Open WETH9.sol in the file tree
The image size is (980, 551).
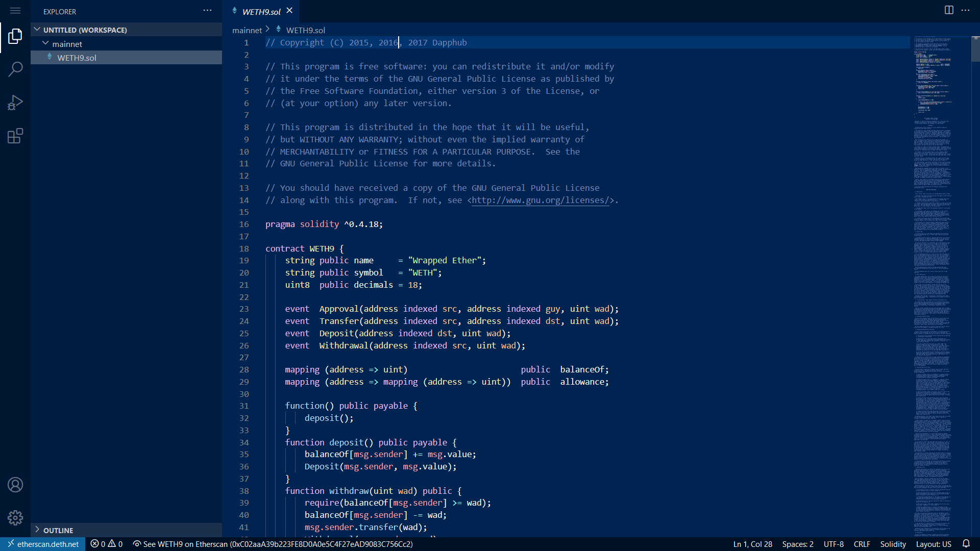(x=77, y=58)
